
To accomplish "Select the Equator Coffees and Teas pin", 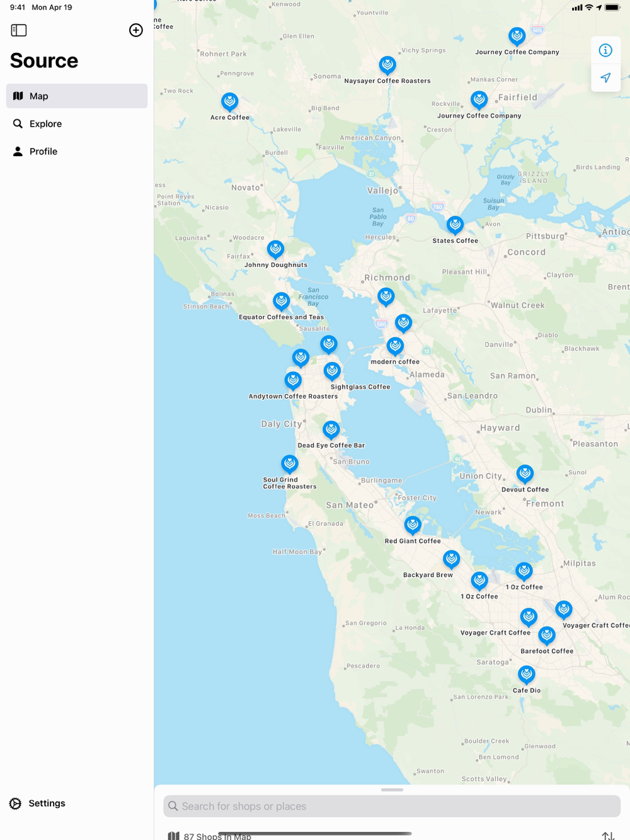I will [x=282, y=302].
